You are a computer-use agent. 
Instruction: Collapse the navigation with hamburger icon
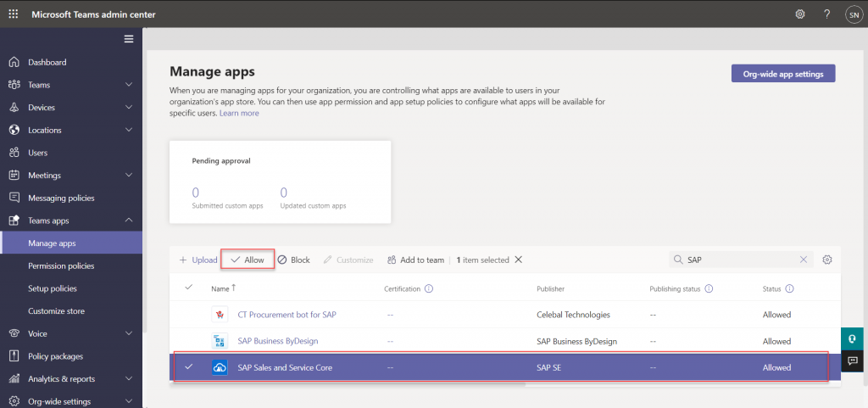point(129,39)
